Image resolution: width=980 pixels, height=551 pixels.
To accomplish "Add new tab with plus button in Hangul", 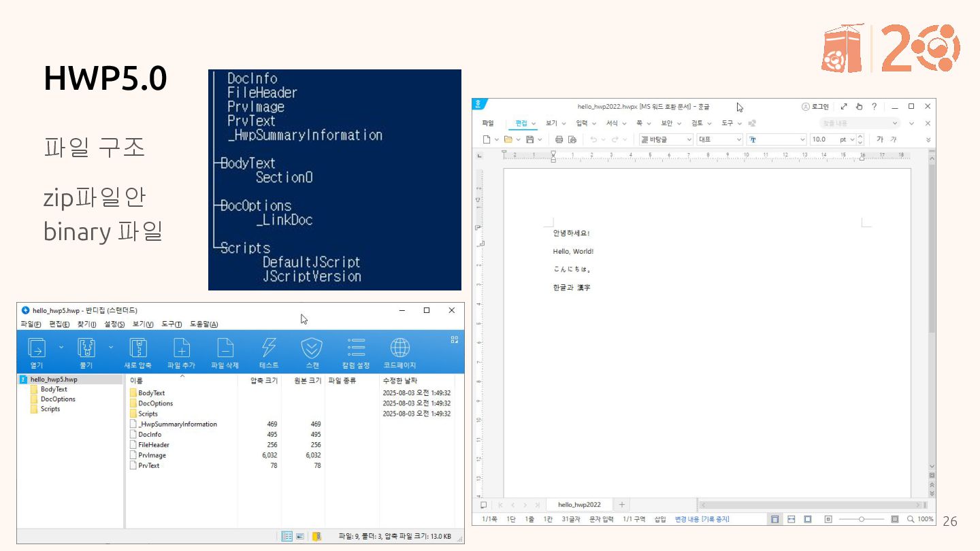I will click(x=621, y=505).
